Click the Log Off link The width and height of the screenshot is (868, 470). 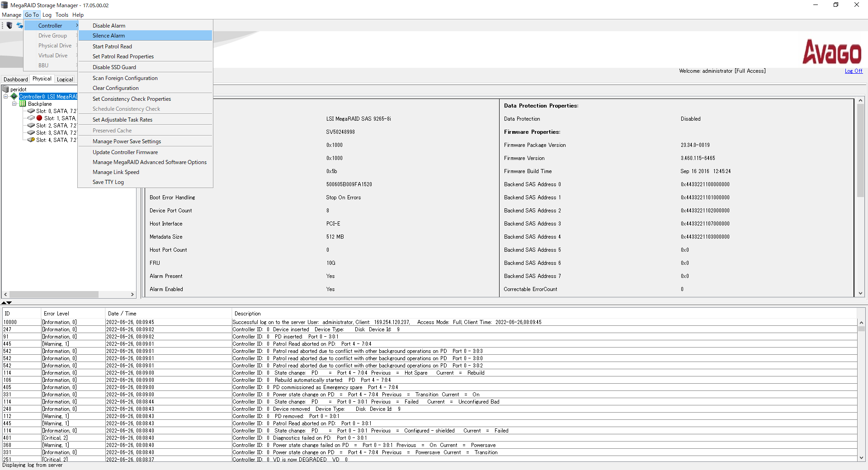pos(854,71)
